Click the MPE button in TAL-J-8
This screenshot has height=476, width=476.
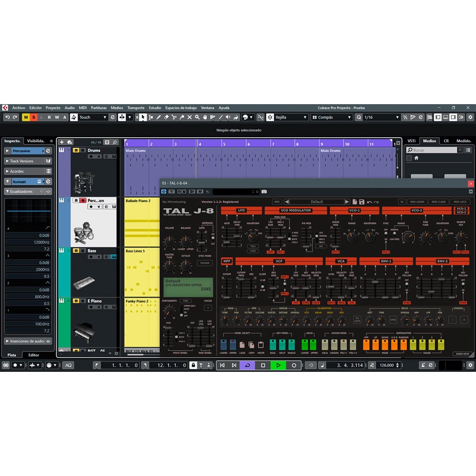coord(277,202)
